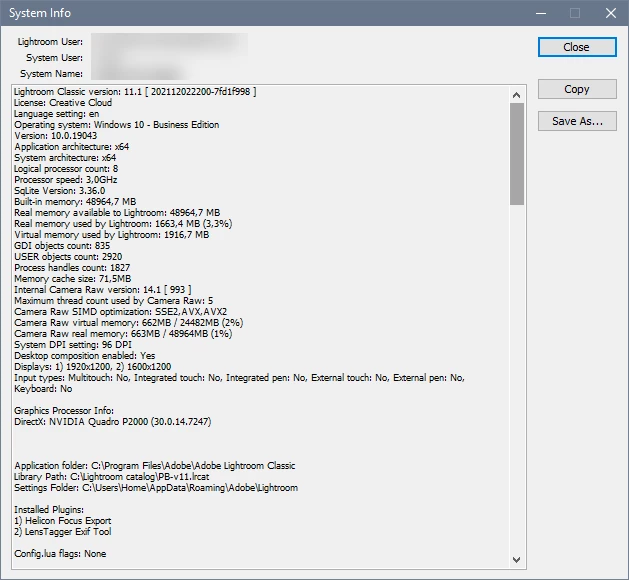629x580 pixels.
Task: Copy the system info text
Action: [577, 89]
